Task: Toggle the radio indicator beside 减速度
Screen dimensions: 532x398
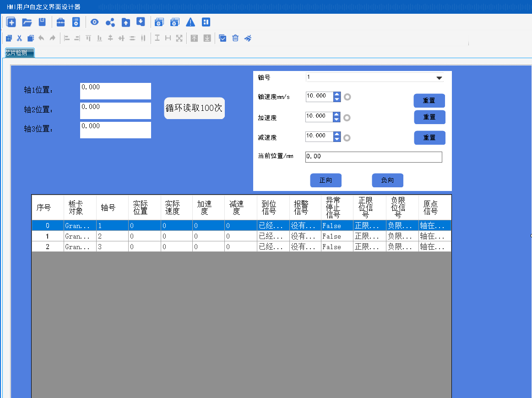Action: click(x=347, y=138)
